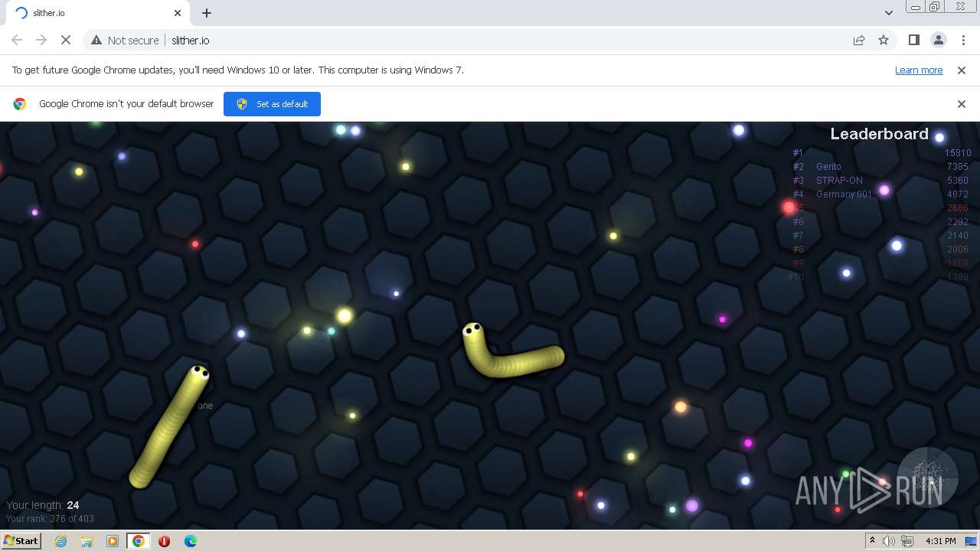The height and width of the screenshot is (551, 980).
Task: Share this page icon
Action: [859, 40]
